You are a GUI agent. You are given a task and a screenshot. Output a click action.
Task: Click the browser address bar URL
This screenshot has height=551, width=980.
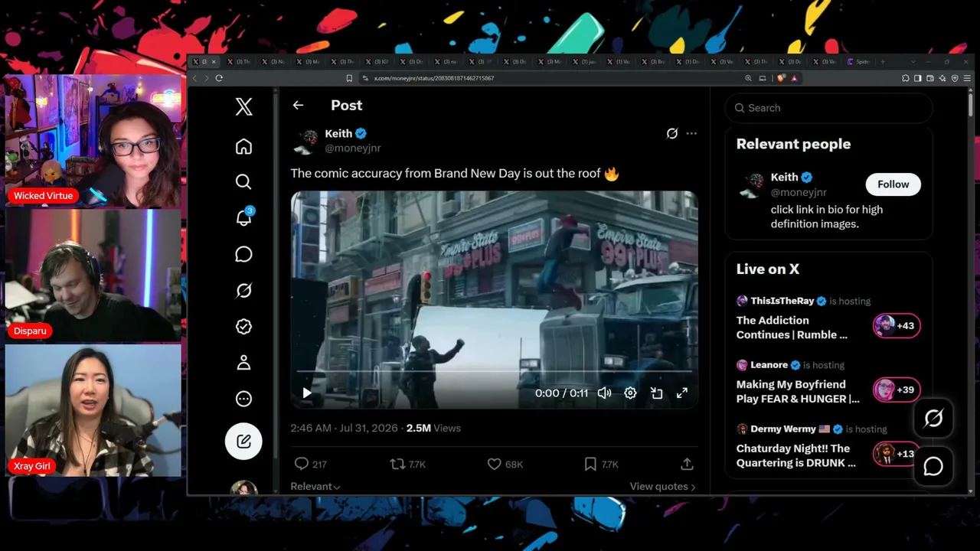click(433, 78)
